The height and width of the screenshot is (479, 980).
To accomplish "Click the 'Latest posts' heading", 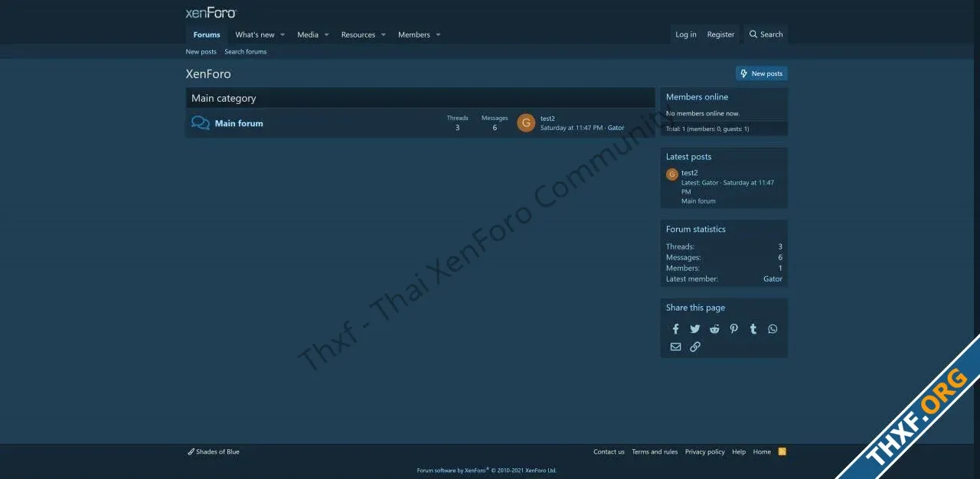I will tap(688, 157).
